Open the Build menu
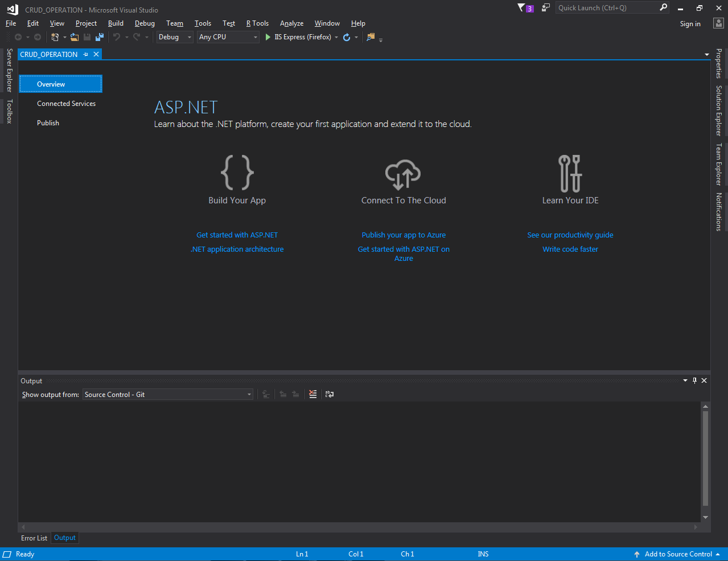 pos(116,23)
